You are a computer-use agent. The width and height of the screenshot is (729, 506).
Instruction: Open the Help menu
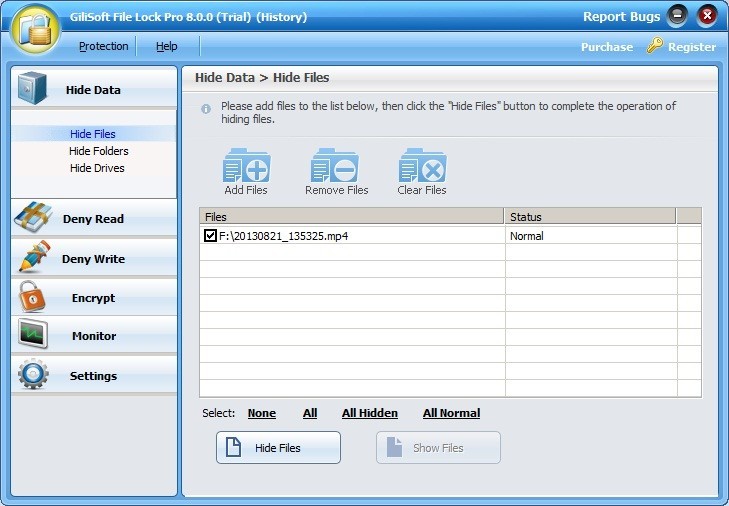pos(166,46)
